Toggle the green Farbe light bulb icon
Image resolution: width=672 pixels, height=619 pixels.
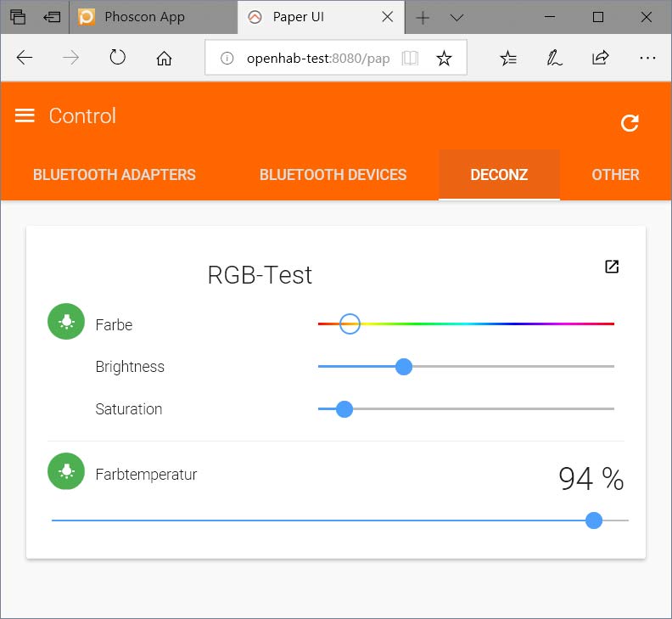pyautogui.click(x=66, y=322)
